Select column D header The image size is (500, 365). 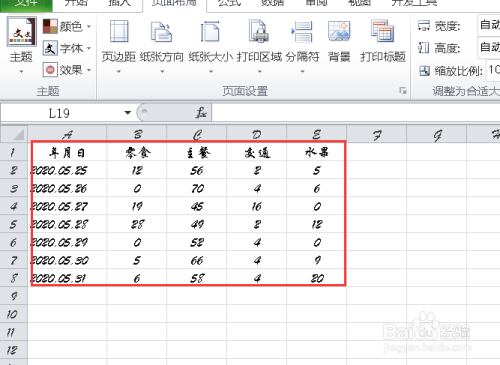257,134
